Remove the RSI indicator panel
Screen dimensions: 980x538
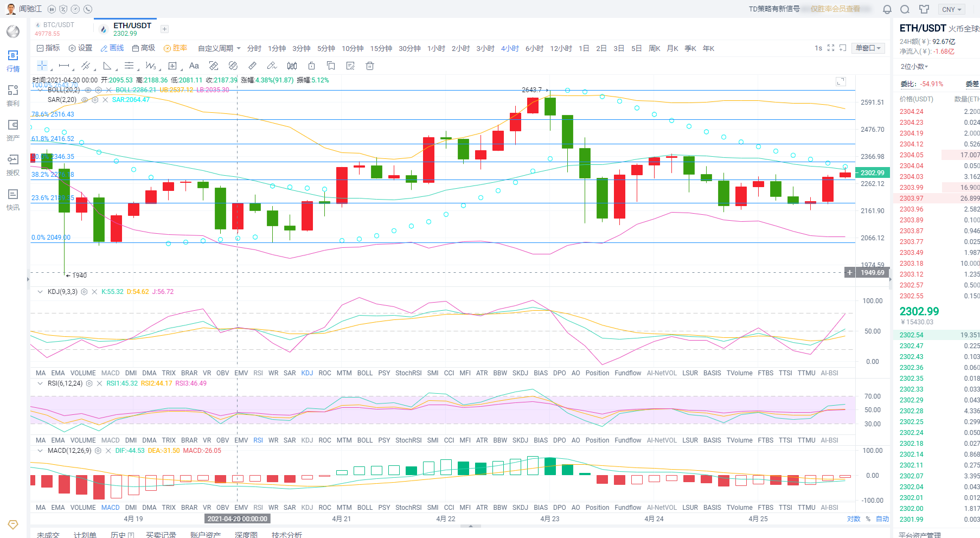pyautogui.click(x=99, y=383)
